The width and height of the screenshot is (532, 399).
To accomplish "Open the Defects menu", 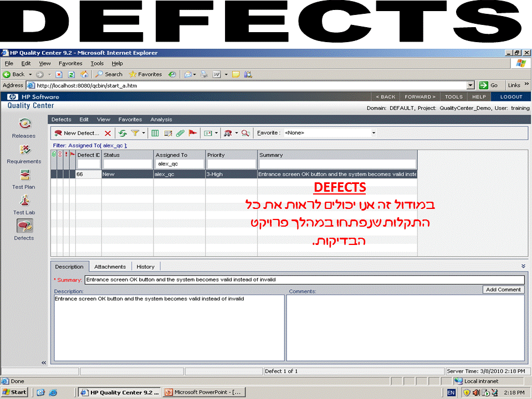I will click(61, 120).
